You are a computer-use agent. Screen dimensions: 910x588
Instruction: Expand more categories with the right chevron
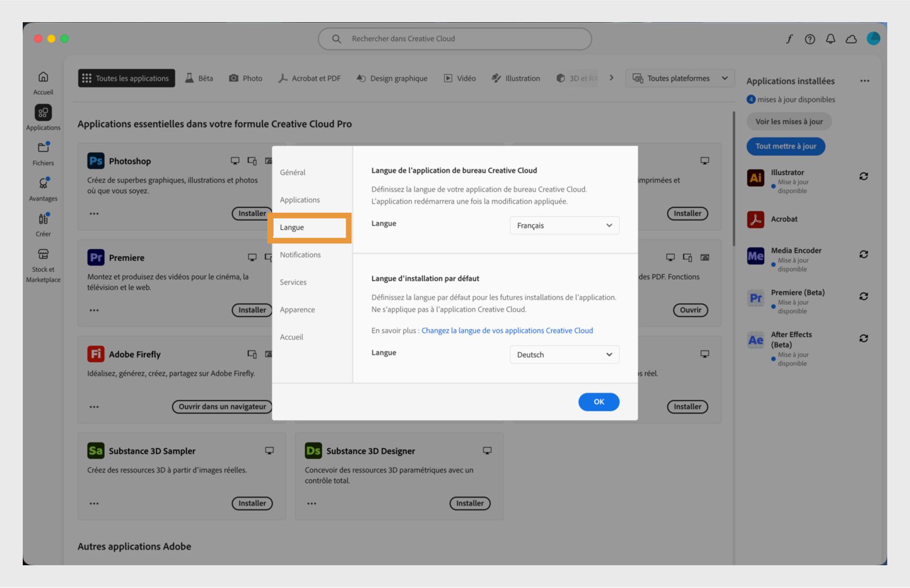[x=611, y=78]
